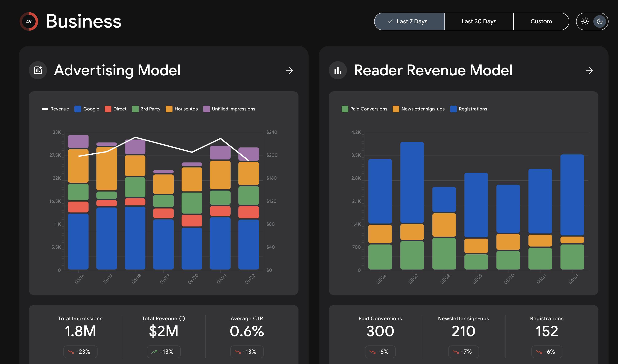Viewport: 618px width, 364px height.
Task: Click the $2M total revenue value
Action: click(x=163, y=331)
